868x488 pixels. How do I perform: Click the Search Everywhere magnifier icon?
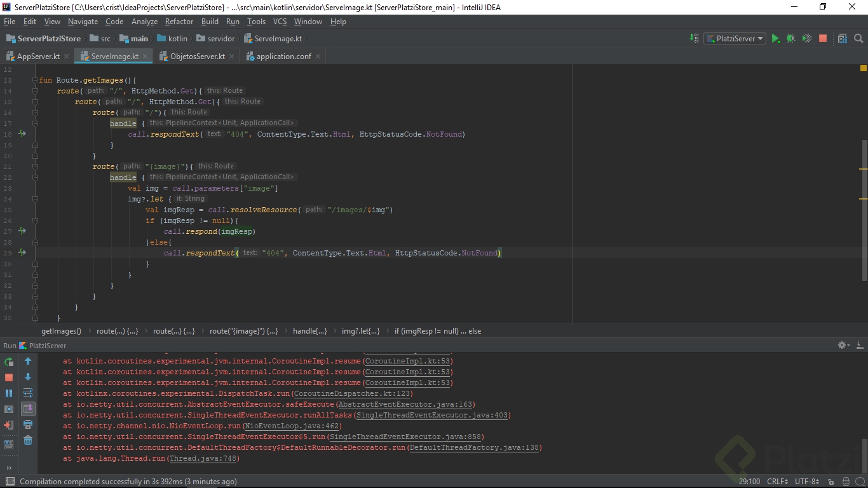(858, 39)
